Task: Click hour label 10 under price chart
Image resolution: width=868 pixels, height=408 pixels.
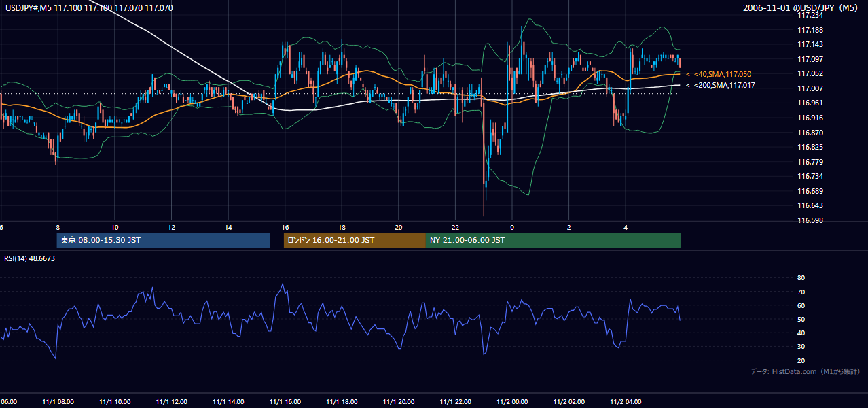Action: point(115,227)
